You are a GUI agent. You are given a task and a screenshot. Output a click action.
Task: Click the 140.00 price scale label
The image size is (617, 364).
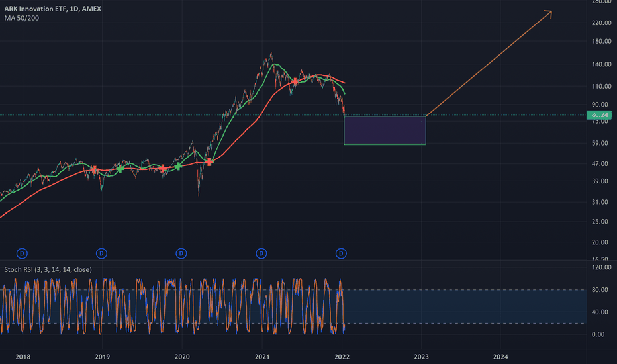coord(602,64)
